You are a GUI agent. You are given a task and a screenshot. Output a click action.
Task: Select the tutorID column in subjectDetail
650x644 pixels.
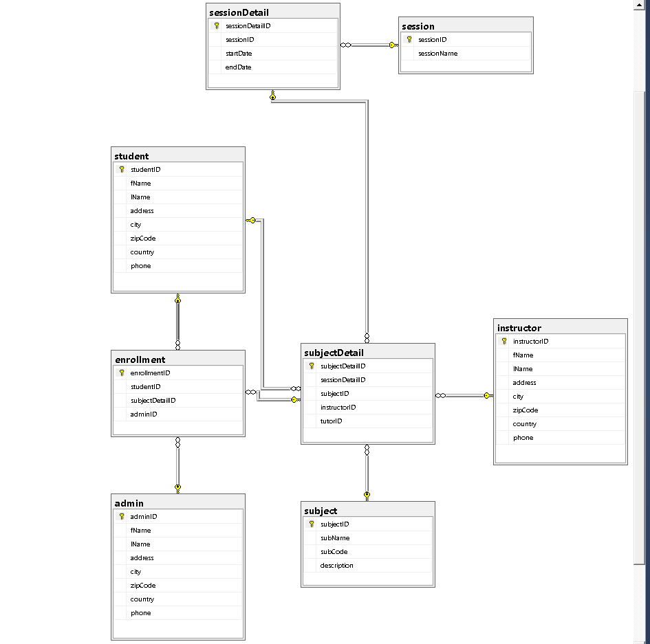tap(331, 421)
